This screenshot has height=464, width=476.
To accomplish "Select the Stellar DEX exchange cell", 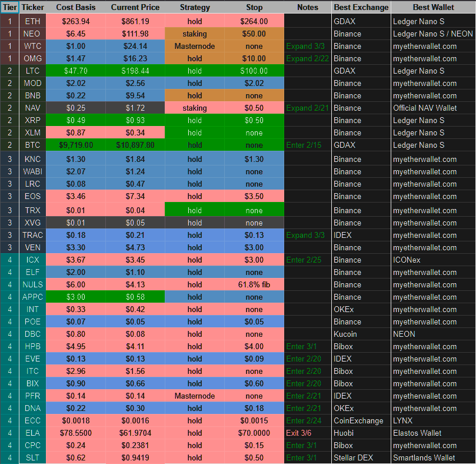I will pyautogui.click(x=361, y=458).
